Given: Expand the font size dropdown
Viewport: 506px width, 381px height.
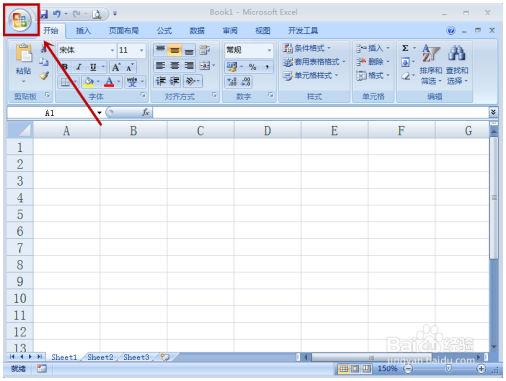Looking at the screenshot, I should pos(142,50).
